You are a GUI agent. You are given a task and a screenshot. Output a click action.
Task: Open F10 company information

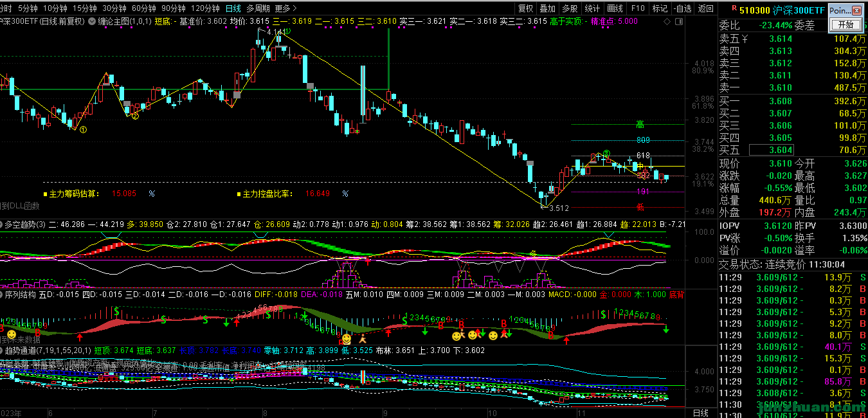pos(638,8)
